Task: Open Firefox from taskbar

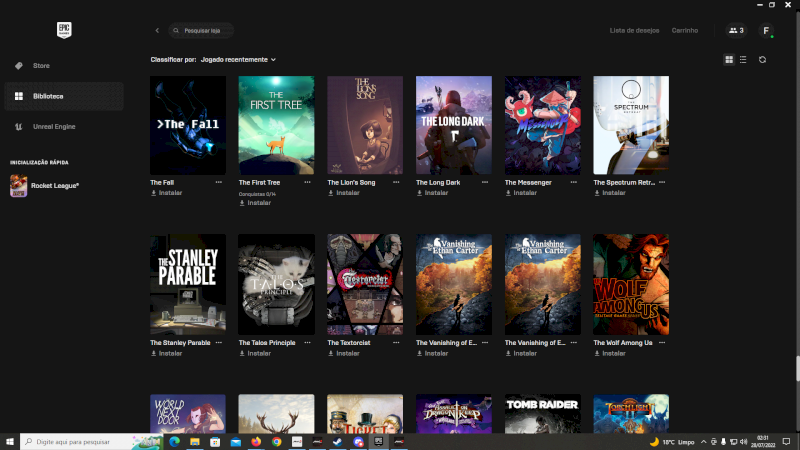Action: [x=256, y=442]
